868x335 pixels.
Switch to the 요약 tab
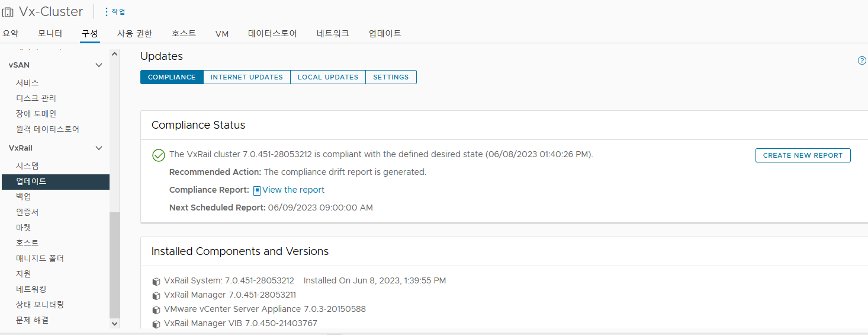click(11, 34)
